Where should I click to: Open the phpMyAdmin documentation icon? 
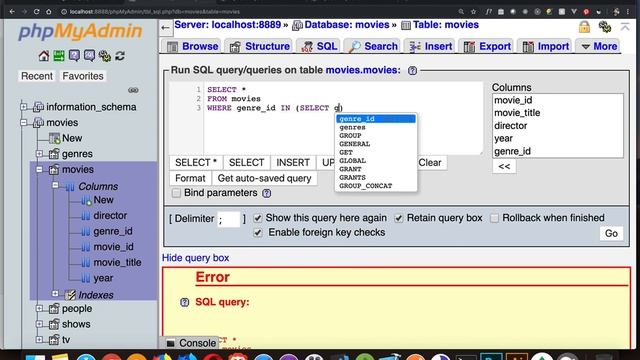tap(74, 56)
